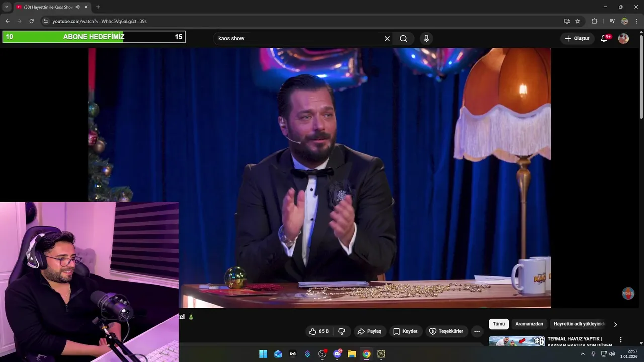The width and height of the screenshot is (644, 362).
Task: Click the channel watermark in video corner
Action: pyautogui.click(x=628, y=293)
